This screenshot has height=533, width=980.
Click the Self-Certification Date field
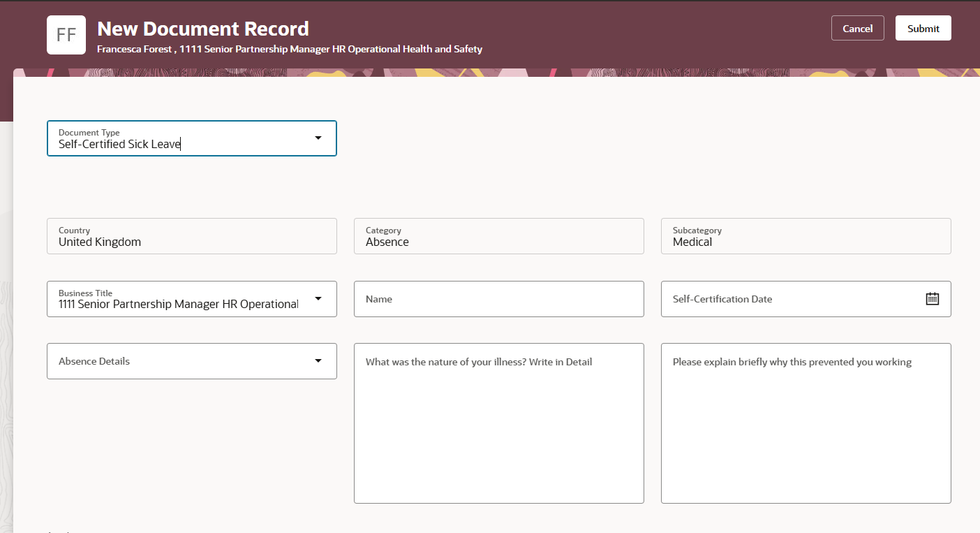coord(806,299)
